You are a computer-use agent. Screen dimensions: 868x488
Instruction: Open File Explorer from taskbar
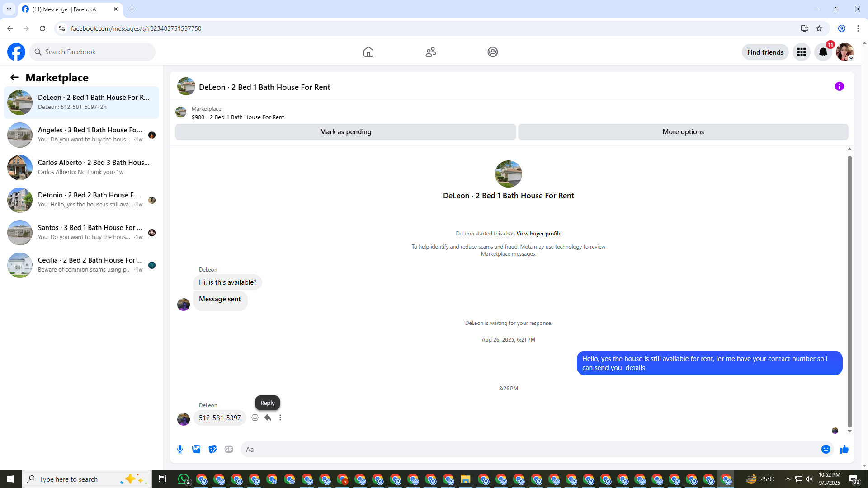466,479
